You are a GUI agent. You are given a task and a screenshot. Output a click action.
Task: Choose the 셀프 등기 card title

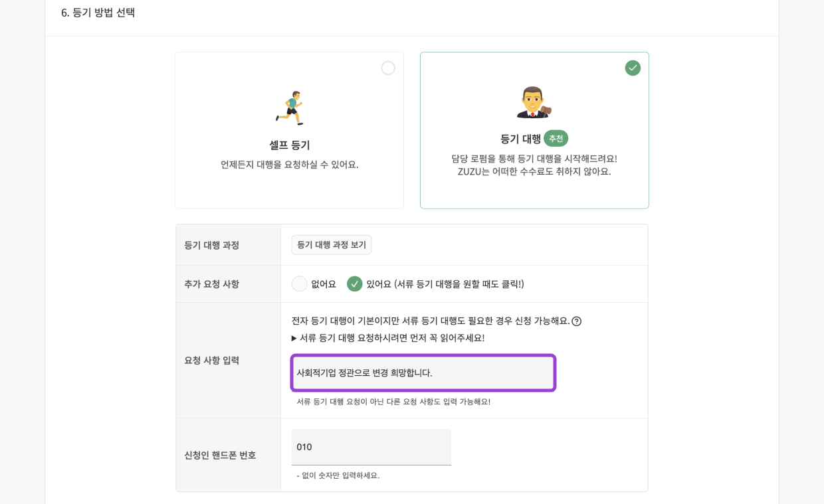click(x=290, y=145)
